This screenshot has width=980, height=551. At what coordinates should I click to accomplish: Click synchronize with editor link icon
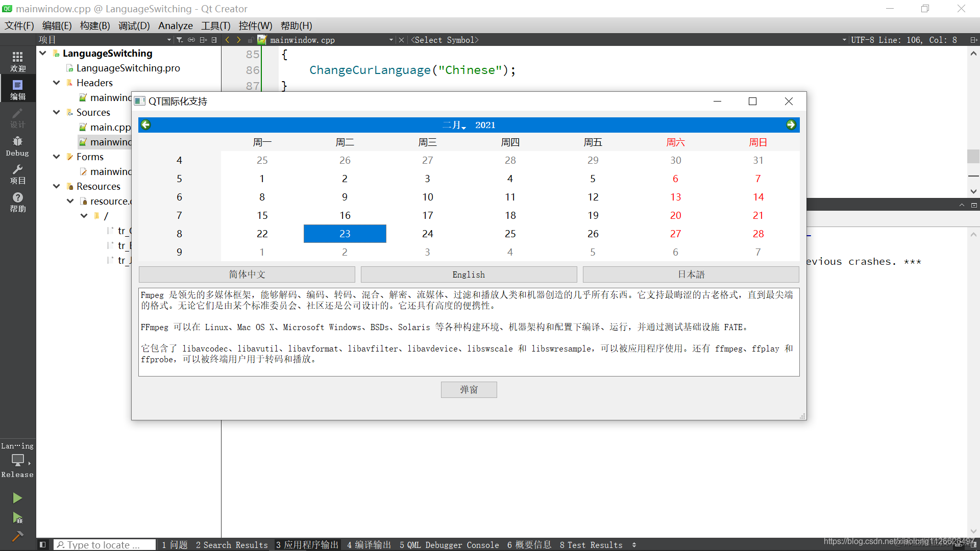tap(191, 40)
